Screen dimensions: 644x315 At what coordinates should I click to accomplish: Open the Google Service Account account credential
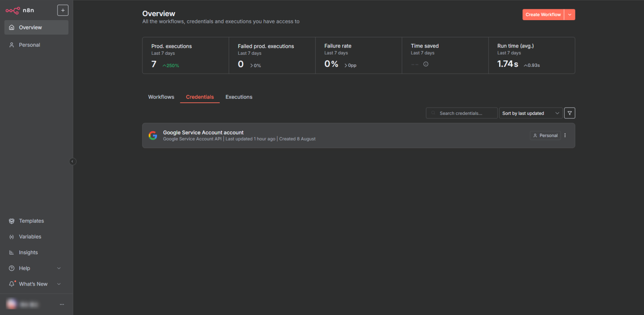tap(203, 133)
